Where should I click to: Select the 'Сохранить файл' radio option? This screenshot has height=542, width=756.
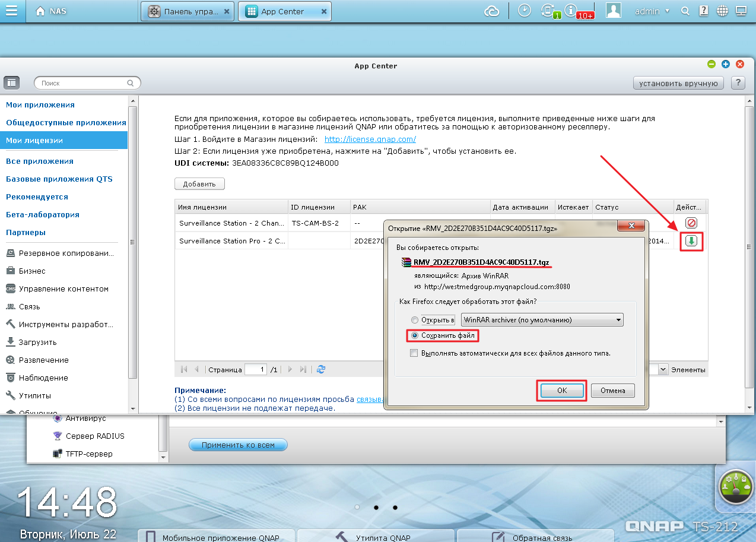click(414, 336)
